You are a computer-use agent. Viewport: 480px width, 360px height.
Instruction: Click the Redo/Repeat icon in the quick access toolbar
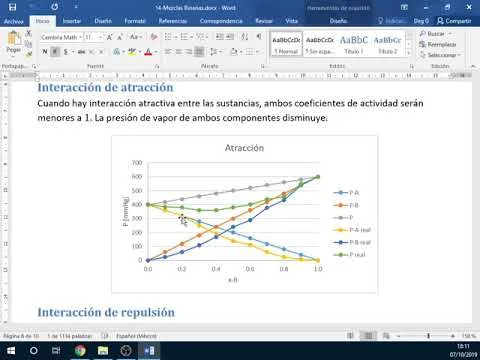55,7
